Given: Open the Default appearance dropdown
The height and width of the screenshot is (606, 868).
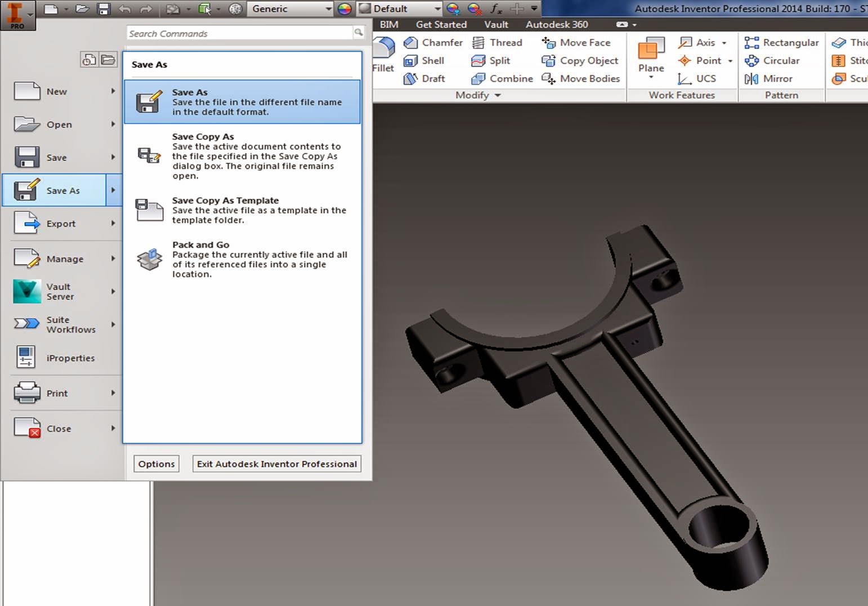Looking at the screenshot, I should (x=400, y=8).
